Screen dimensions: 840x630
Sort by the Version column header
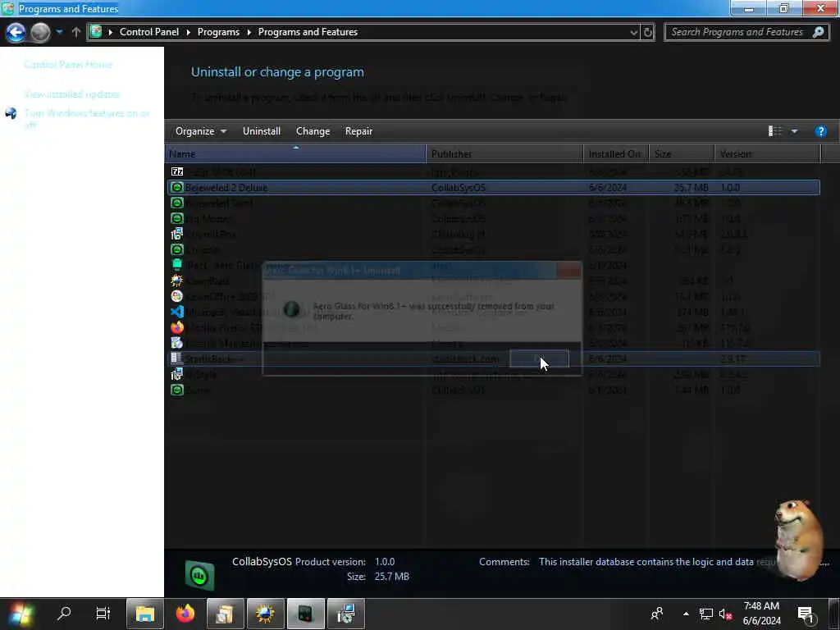coord(767,153)
